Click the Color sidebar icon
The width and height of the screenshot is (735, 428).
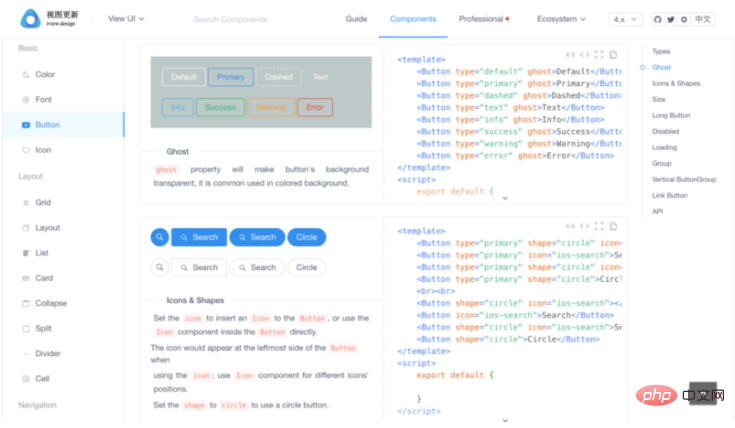pyautogui.click(x=26, y=75)
